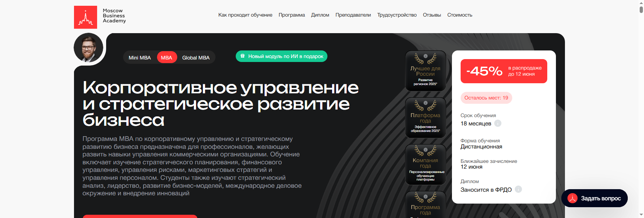Open the Трудоустройство menu item
The image size is (644, 218).
click(397, 15)
